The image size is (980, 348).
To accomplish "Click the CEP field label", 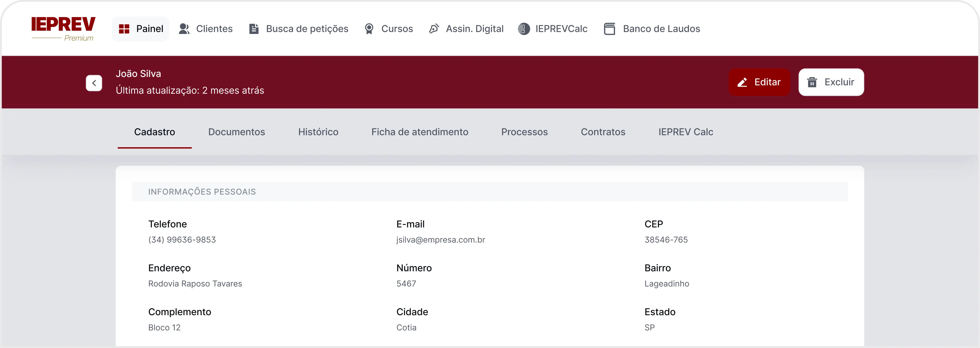I will tap(654, 224).
